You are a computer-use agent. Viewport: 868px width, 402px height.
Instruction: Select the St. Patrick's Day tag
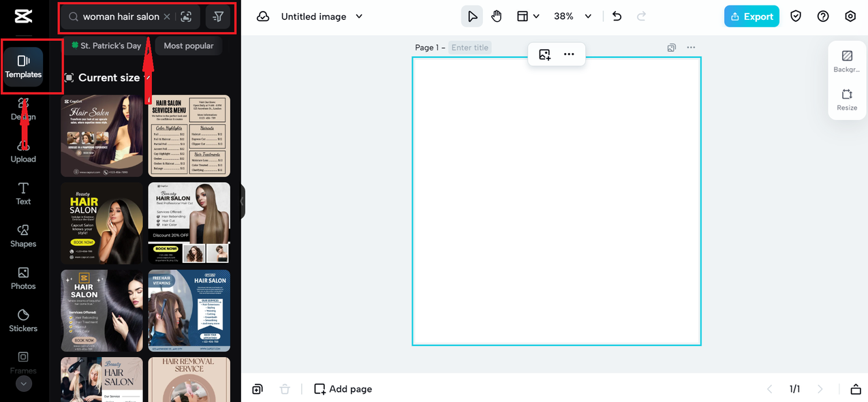point(106,46)
